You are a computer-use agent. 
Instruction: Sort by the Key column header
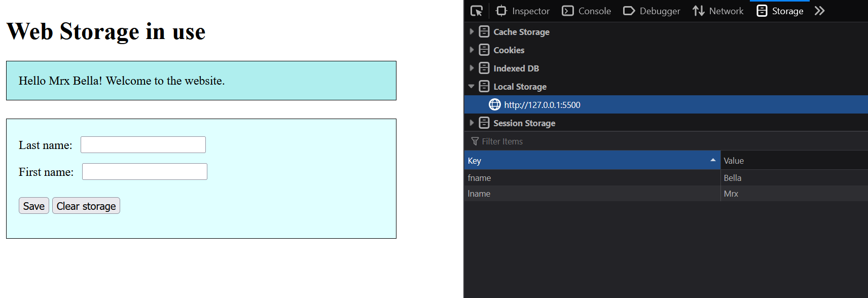[x=588, y=161]
